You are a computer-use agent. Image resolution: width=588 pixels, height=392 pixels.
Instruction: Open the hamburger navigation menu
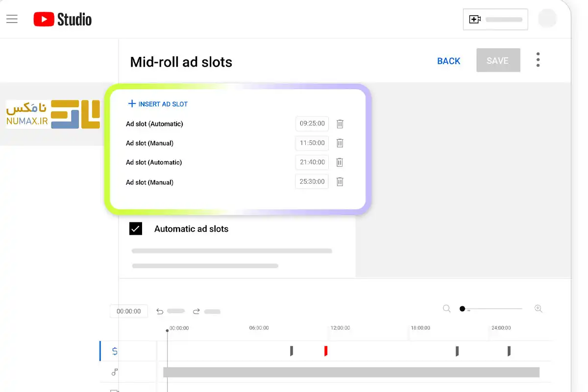point(12,19)
